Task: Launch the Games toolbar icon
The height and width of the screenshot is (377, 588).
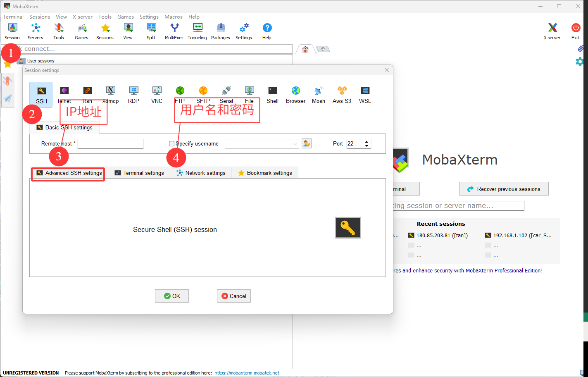Action: 82,31
